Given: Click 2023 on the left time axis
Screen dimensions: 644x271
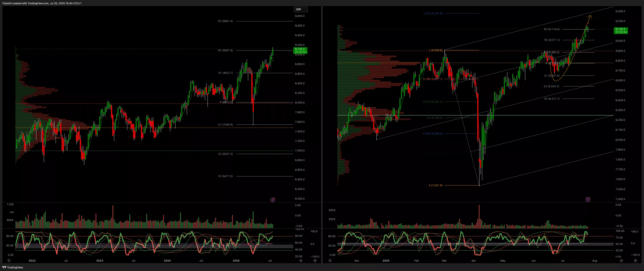Looking at the screenshot, I should click(x=99, y=261).
